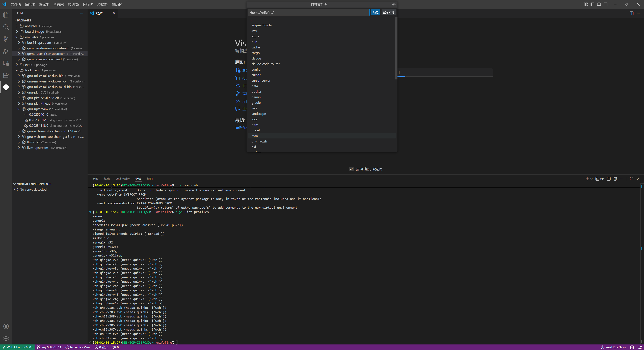Click the Remote Explorer icon
Screen dimensions: 644x350
point(6,63)
